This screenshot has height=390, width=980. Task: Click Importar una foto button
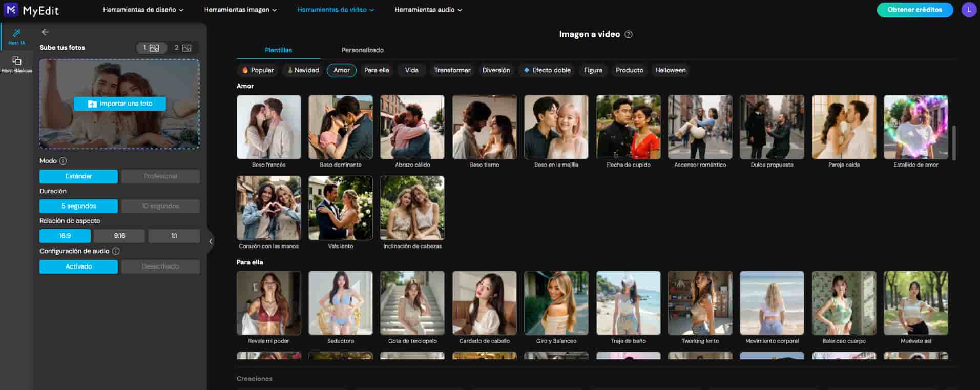(x=120, y=104)
